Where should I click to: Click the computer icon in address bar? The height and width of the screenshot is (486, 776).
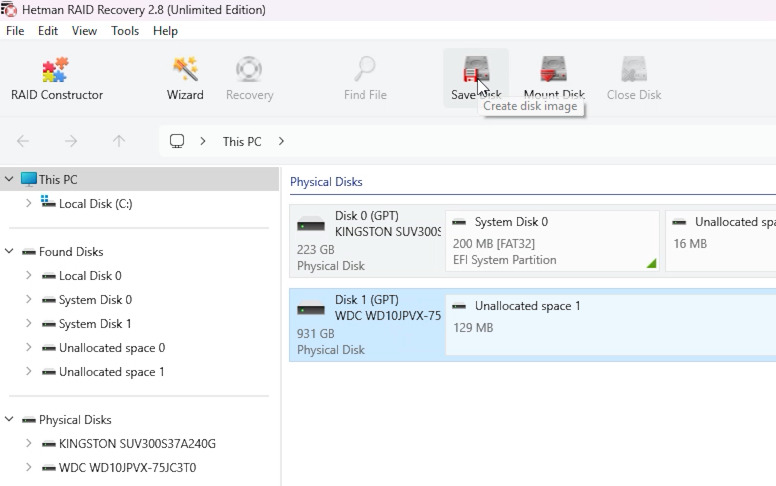[x=177, y=141]
